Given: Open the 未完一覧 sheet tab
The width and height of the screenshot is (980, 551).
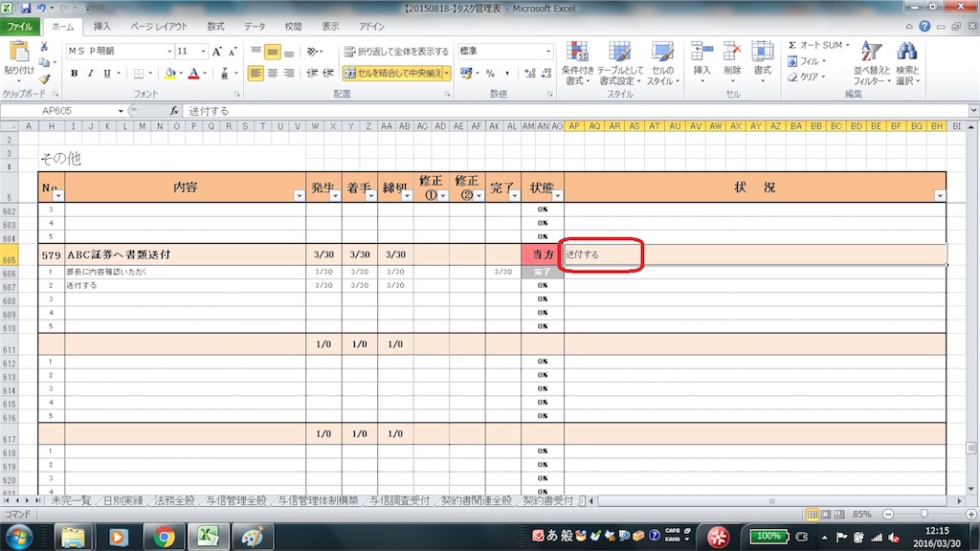Looking at the screenshot, I should pos(71,500).
